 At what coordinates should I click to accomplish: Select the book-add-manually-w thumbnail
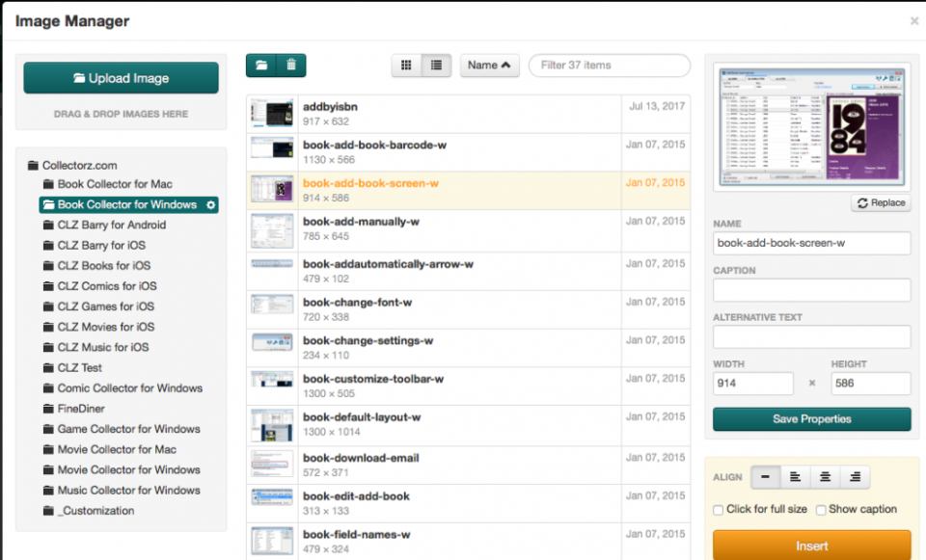pyautogui.click(x=273, y=229)
